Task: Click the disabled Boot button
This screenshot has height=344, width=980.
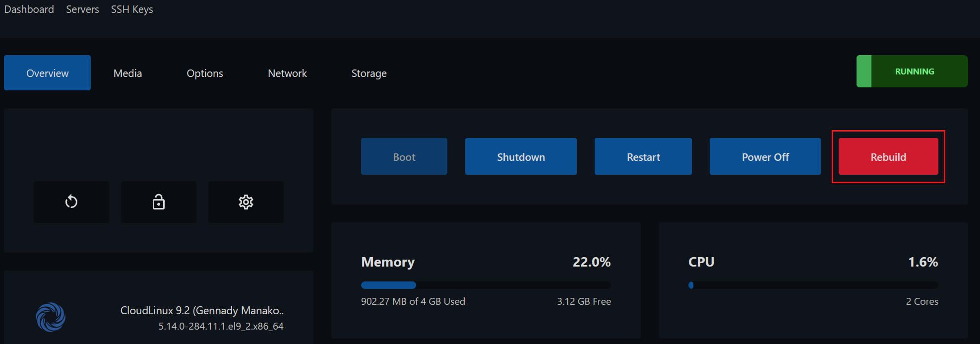Action: point(404,156)
